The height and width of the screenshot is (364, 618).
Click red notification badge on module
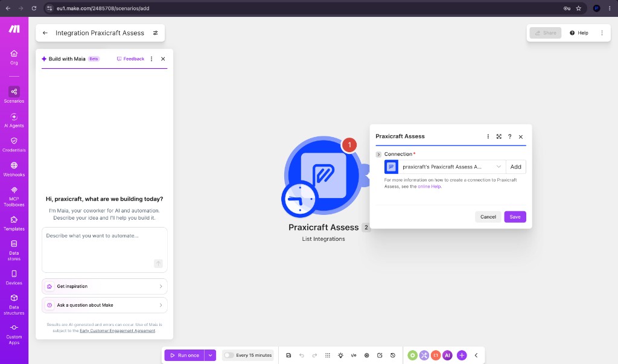[x=349, y=145]
